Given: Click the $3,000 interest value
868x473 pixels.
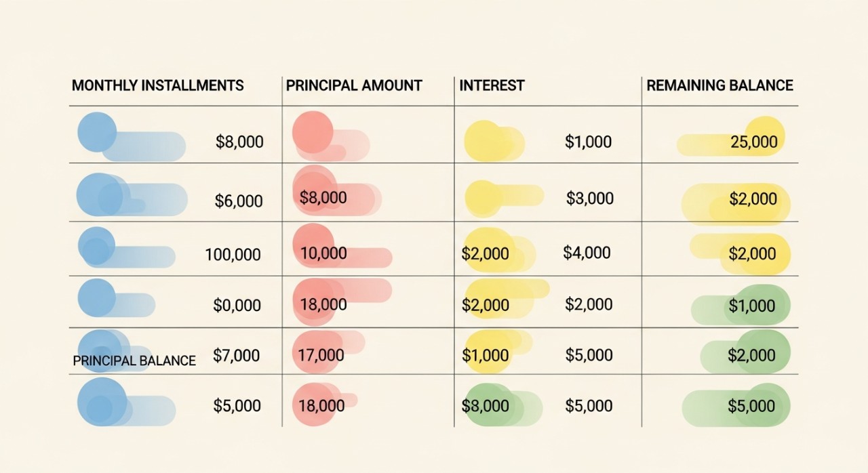Looking at the screenshot, I should (590, 198).
